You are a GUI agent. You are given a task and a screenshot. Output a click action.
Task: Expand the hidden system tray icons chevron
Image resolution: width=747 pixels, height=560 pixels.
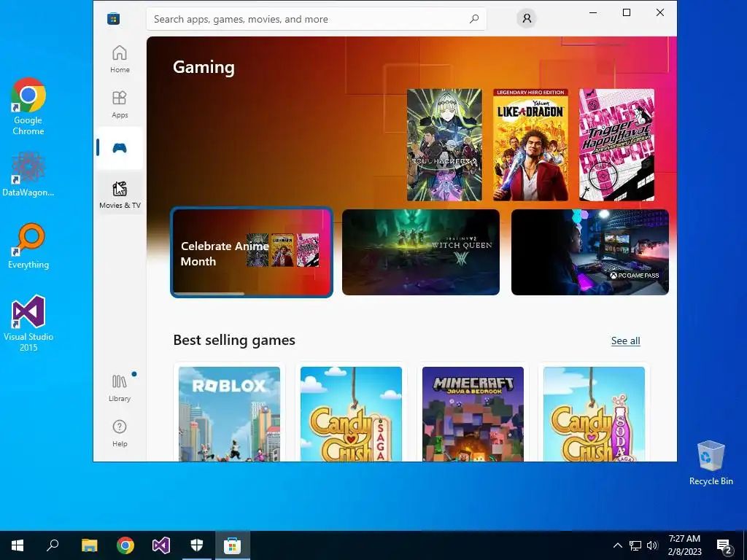pos(617,545)
